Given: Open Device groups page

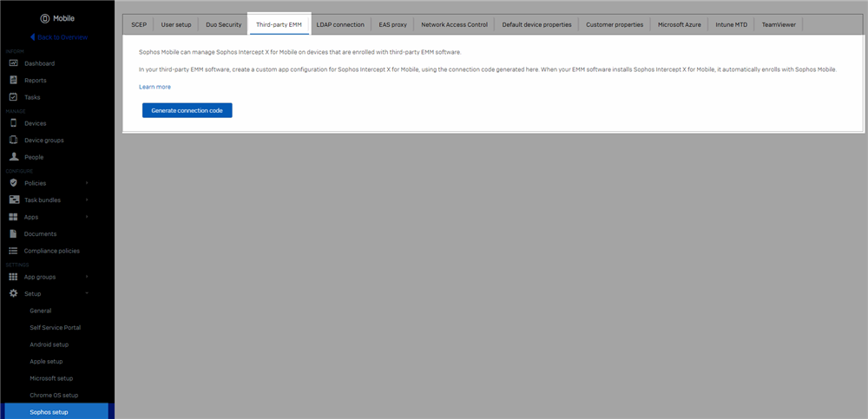Looking at the screenshot, I should (44, 140).
